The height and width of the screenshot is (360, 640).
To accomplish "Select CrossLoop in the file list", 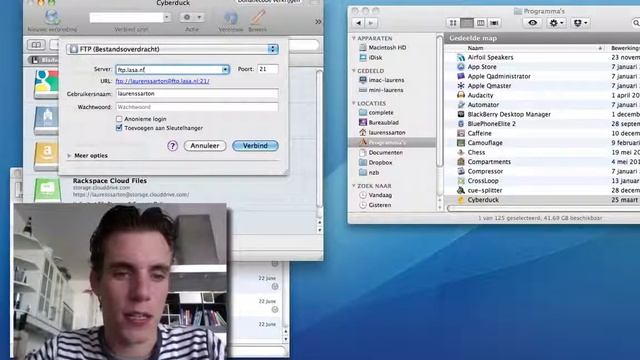I will 482,181.
